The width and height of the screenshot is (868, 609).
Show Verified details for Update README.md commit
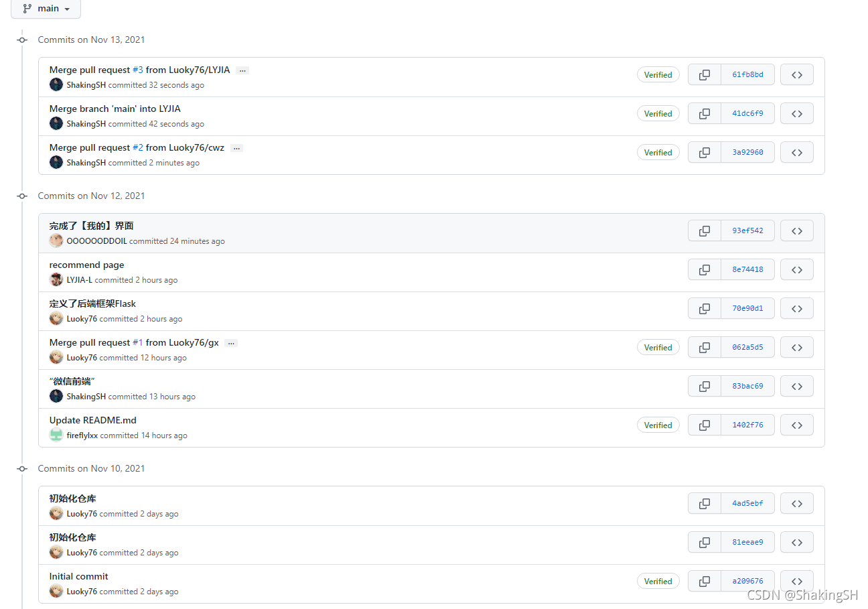pyautogui.click(x=658, y=425)
